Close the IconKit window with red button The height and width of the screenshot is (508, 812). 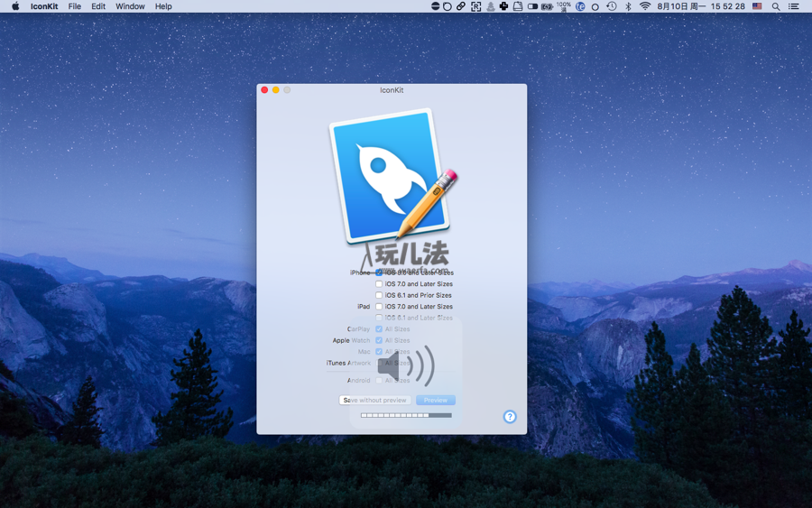tap(264, 90)
